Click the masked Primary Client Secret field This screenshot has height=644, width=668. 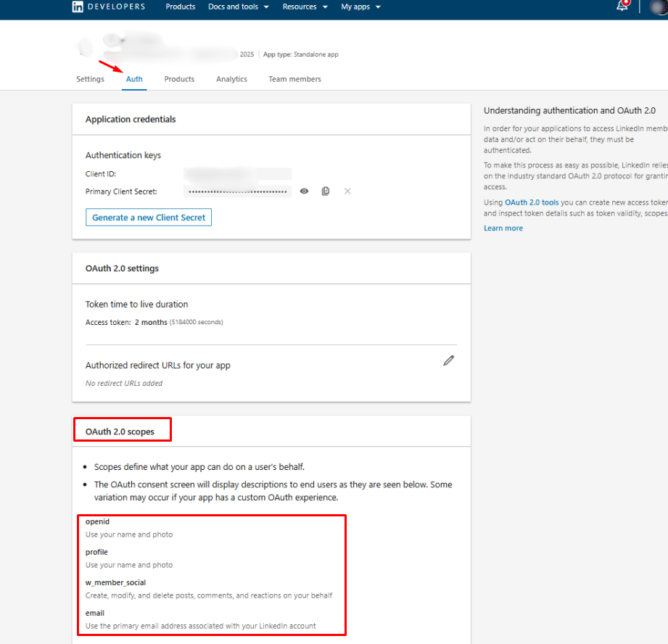point(238,191)
